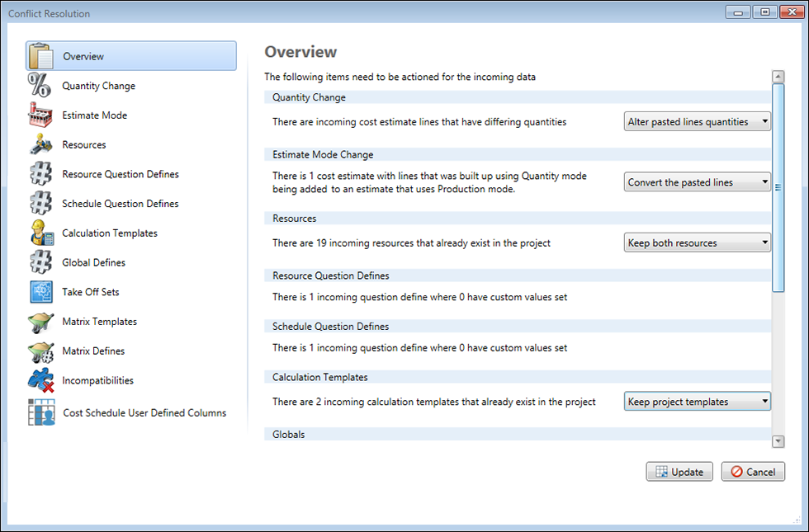The height and width of the screenshot is (532, 809).
Task: Click the Overview clipboard icon
Action: (41, 56)
